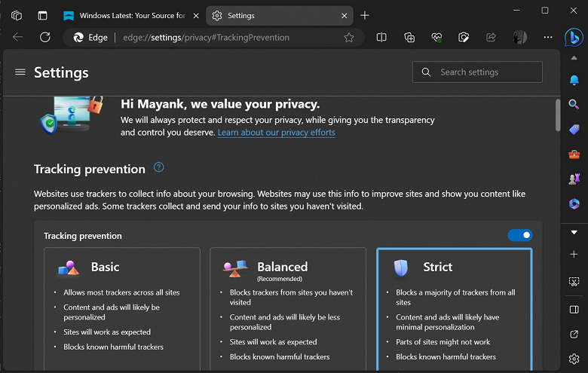Click the Bing Copilot sidebar icon
This screenshot has width=588, height=373.
coord(574,37)
